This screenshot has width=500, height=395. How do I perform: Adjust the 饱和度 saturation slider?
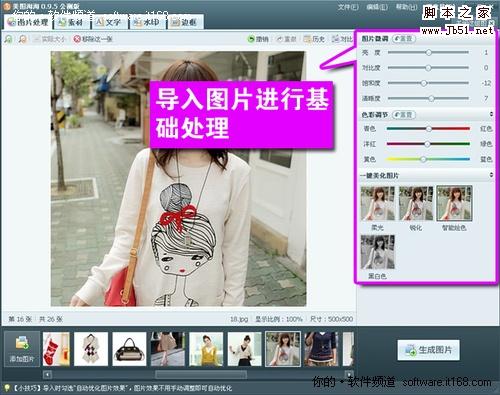[x=428, y=83]
